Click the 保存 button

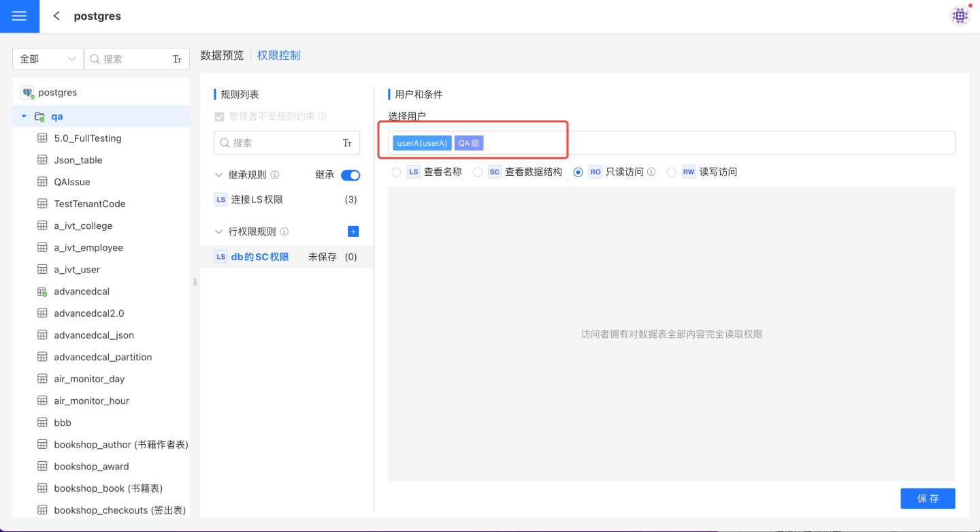tap(928, 499)
